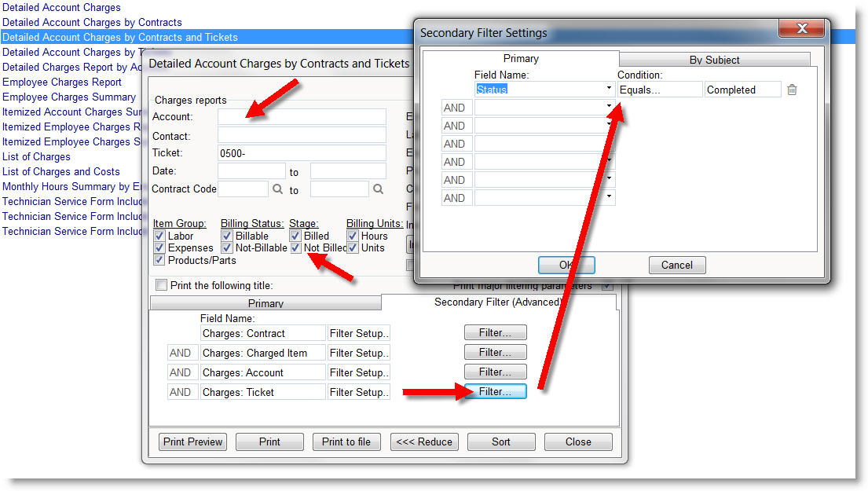Click the second Contract Code search magnifier

[378, 189]
